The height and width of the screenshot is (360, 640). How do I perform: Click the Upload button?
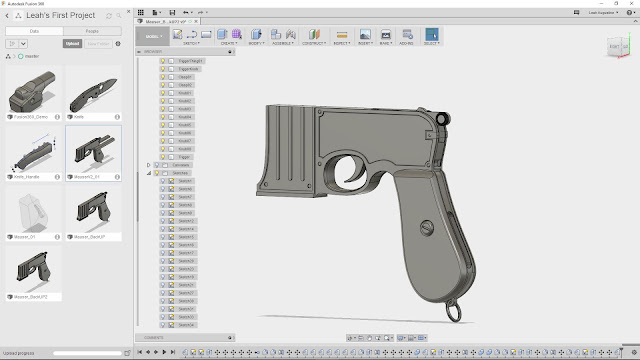point(73,43)
